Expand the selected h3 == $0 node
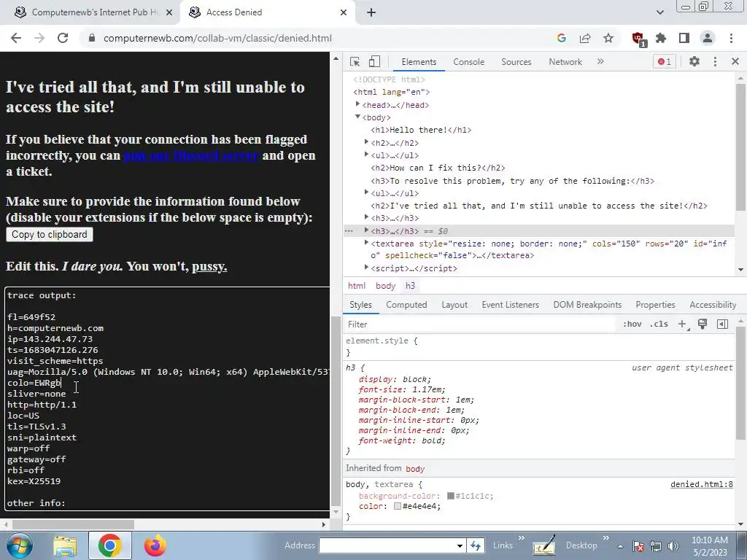 coord(366,230)
